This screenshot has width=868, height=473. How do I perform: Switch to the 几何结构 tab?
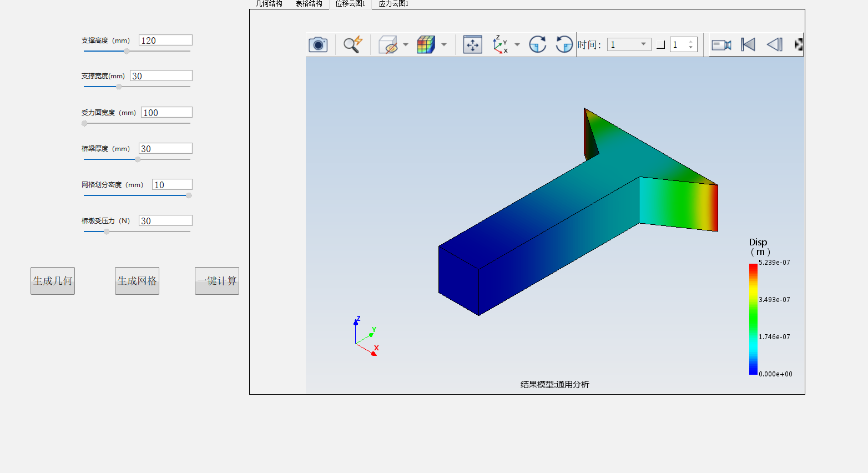click(269, 4)
